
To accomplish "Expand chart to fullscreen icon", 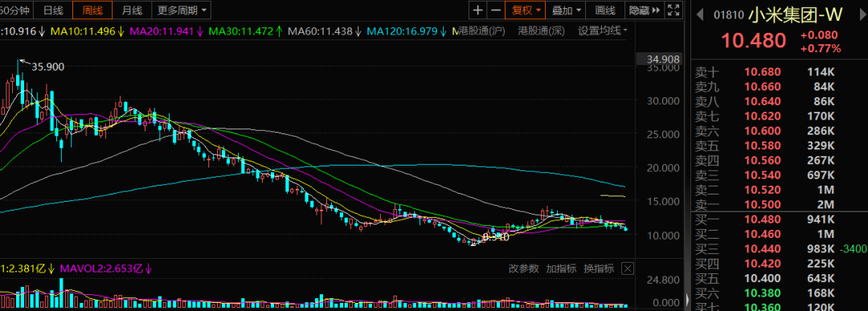I will coord(674,10).
